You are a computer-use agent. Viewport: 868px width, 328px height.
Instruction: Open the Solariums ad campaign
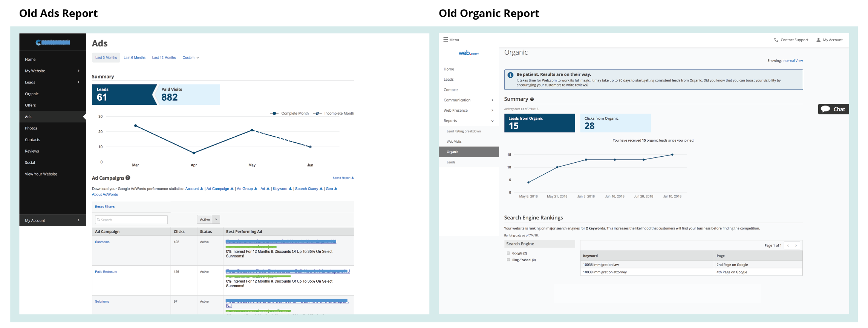click(x=102, y=302)
